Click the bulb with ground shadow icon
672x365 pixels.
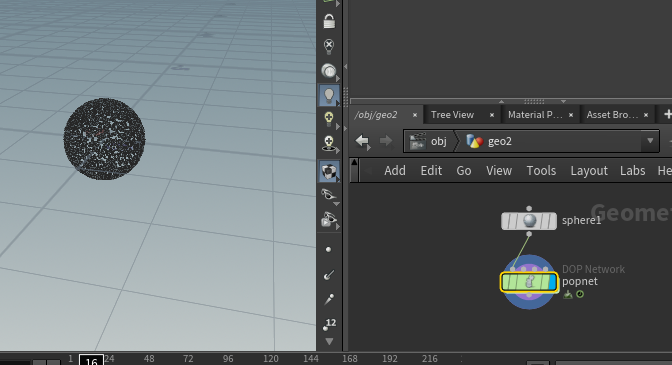(x=329, y=144)
